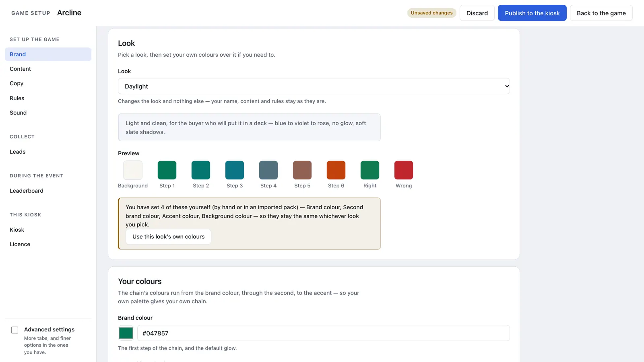Click the Right preview colour swatch
Viewport: 644px width, 362px height.
370,170
